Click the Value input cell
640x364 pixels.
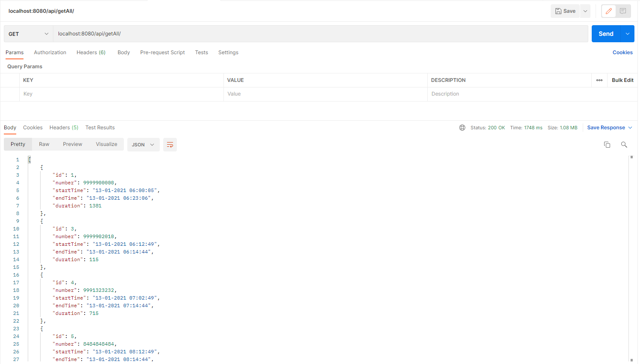tap(326, 94)
